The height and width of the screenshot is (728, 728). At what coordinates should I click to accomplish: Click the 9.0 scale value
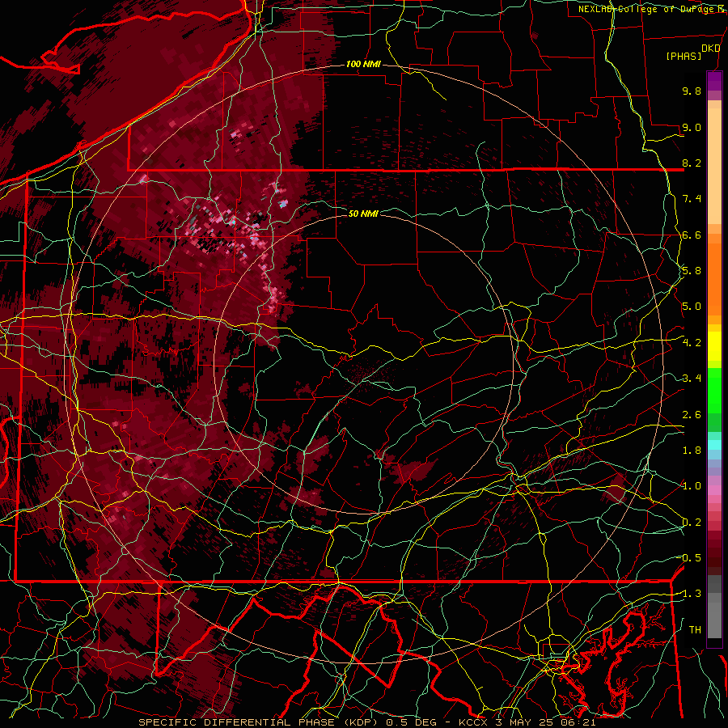[692, 127]
